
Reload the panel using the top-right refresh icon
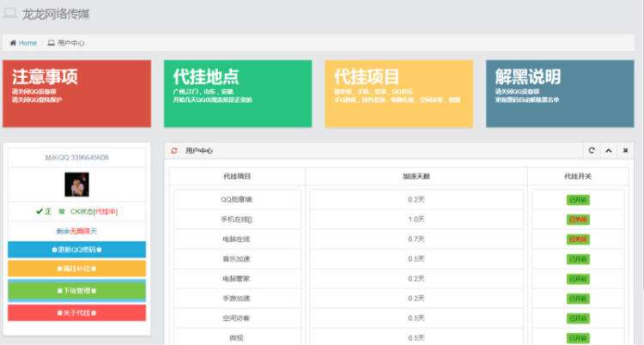pos(592,151)
